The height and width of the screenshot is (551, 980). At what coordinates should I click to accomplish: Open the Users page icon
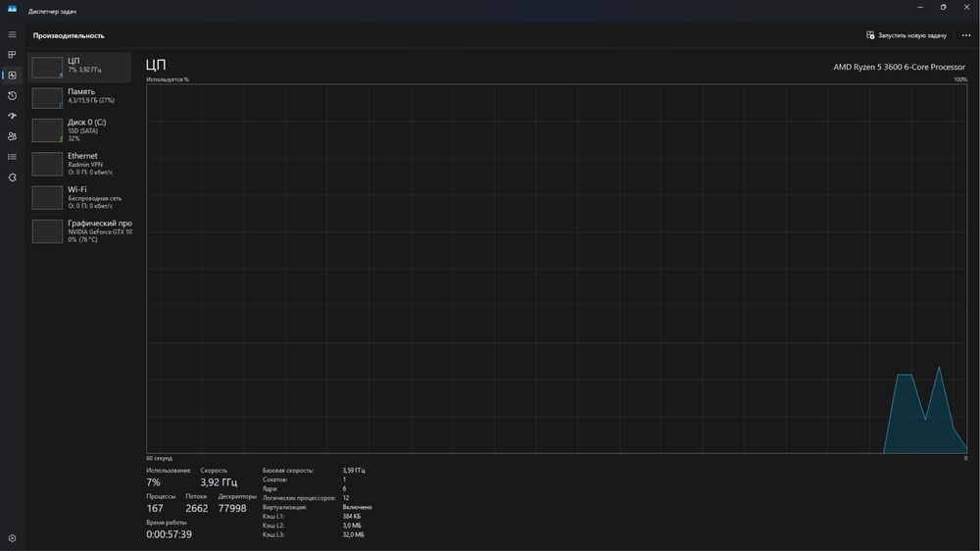click(x=12, y=136)
